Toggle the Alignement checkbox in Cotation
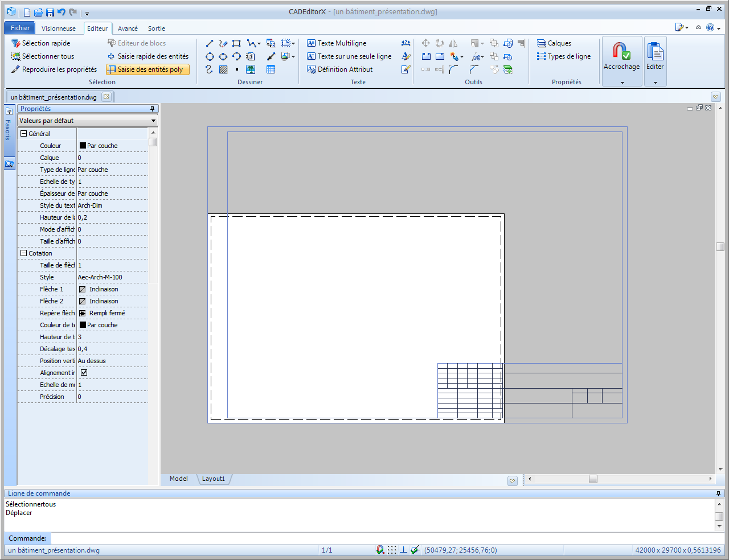Screen dimensions: 729x560 (84, 373)
